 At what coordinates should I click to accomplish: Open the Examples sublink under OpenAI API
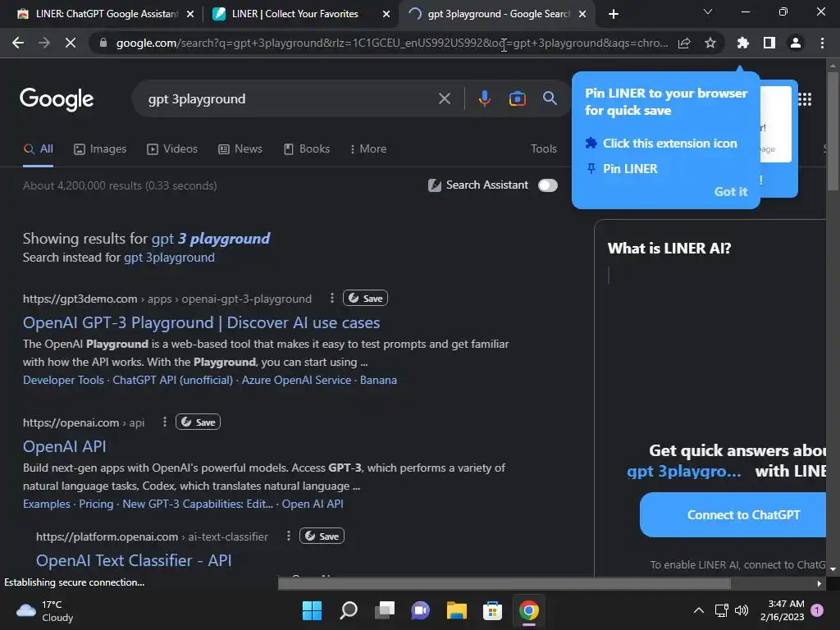tap(47, 504)
